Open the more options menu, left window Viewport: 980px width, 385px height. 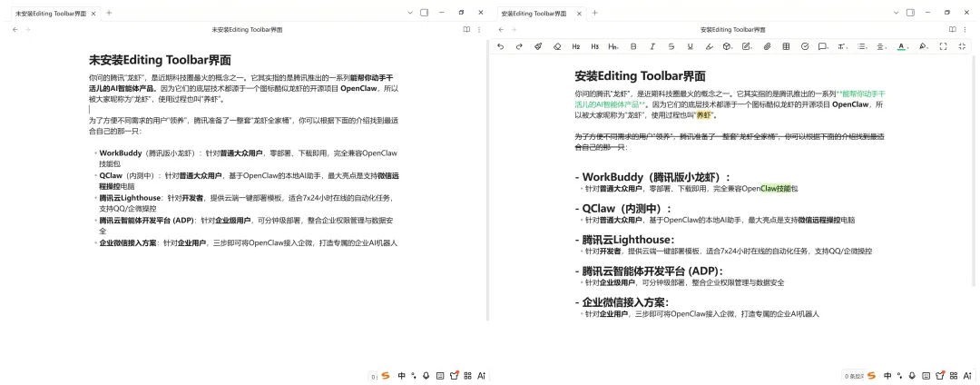pyautogui.click(x=479, y=29)
